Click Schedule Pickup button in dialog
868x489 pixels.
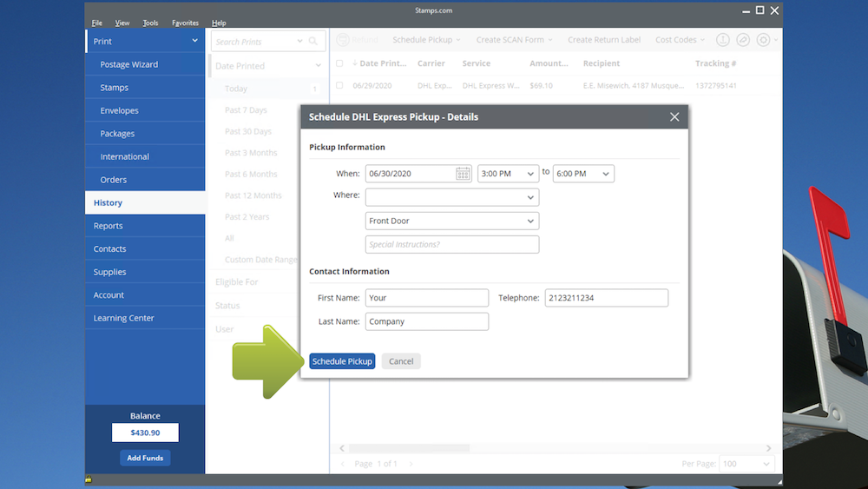pos(342,361)
